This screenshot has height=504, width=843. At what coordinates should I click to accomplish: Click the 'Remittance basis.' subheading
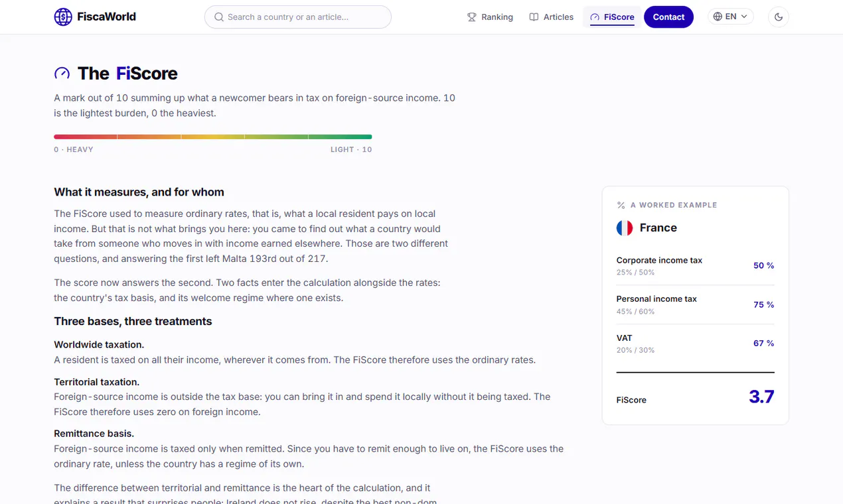pos(94,434)
